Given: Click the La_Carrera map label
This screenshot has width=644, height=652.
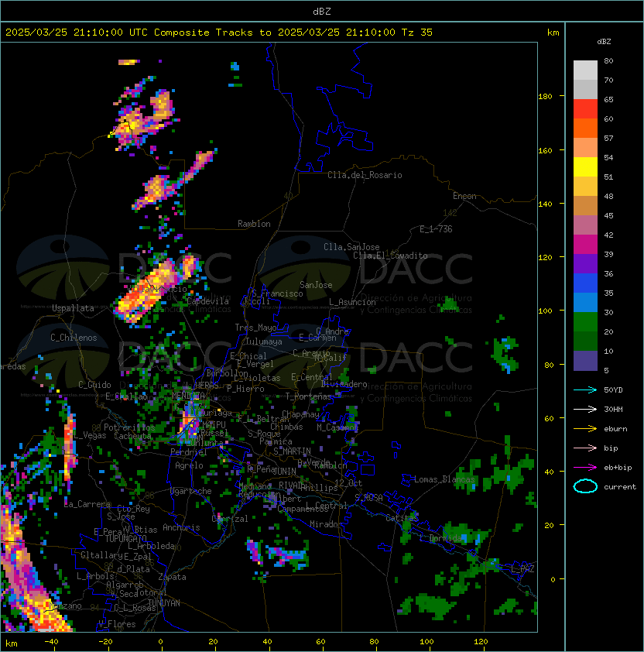Looking at the screenshot, I should pos(87,504).
